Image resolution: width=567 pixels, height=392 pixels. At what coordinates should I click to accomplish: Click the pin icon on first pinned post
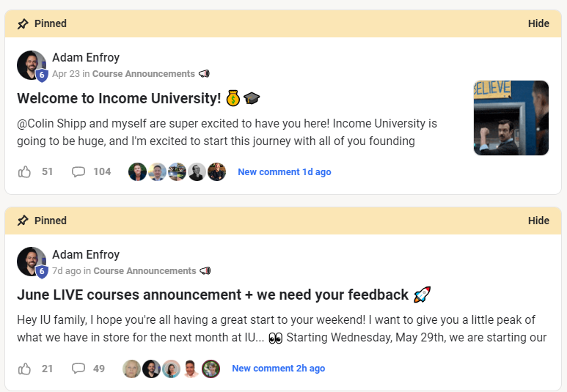pyautogui.click(x=23, y=24)
